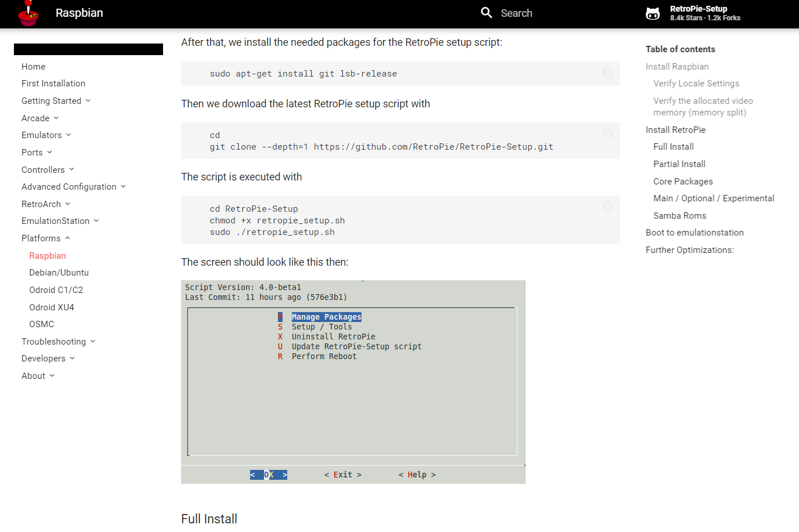Jump to Install Raspbian section
This screenshot has width=799, height=532.
click(677, 67)
